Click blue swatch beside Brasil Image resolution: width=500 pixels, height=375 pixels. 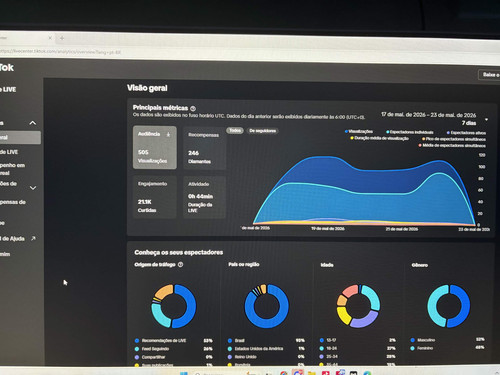click(230, 341)
